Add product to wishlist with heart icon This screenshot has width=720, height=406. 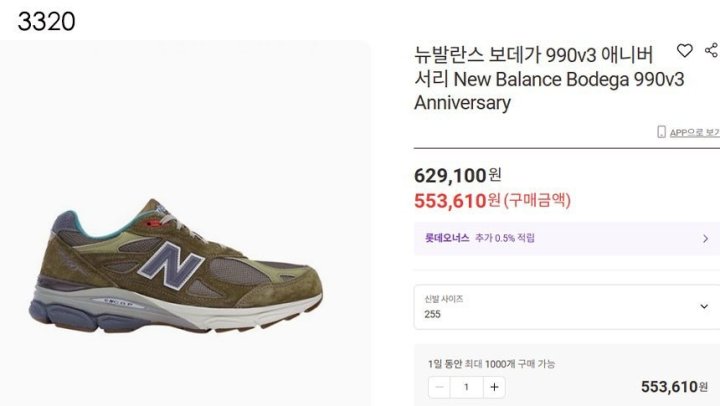coord(685,51)
